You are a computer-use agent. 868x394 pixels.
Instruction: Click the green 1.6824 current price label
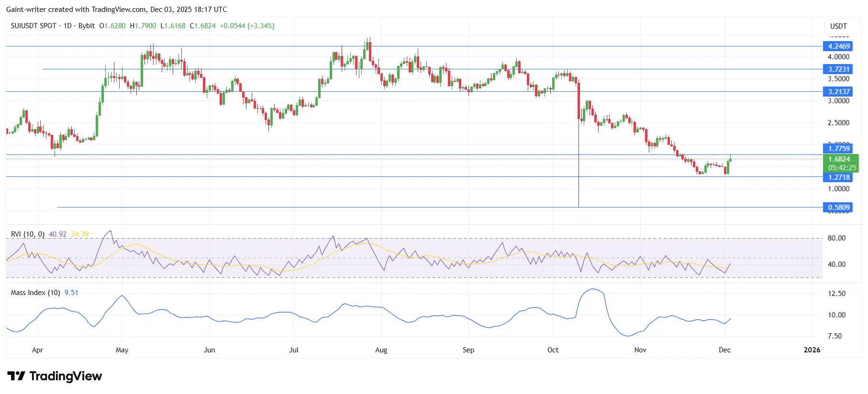pos(839,159)
